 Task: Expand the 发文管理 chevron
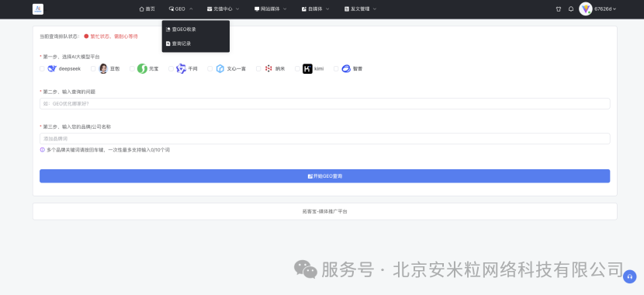click(x=375, y=9)
